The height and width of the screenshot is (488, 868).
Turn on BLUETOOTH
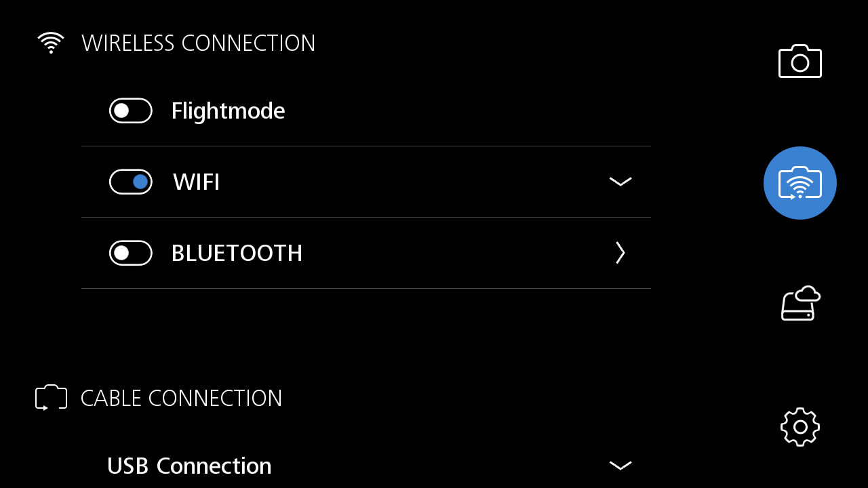pos(130,253)
